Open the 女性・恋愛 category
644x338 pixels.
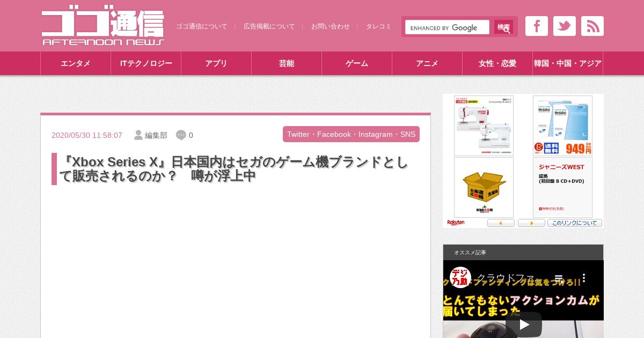(497, 63)
